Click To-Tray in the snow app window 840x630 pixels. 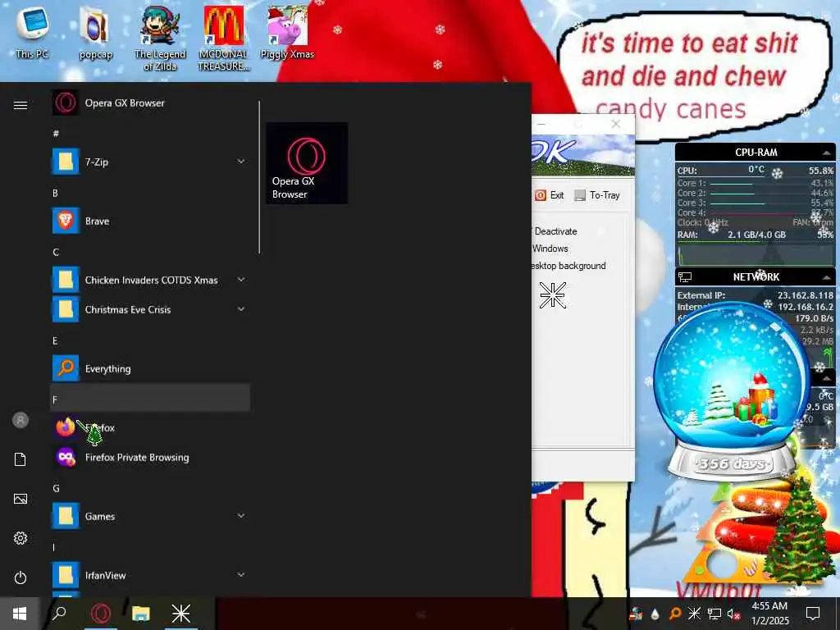[x=597, y=195]
